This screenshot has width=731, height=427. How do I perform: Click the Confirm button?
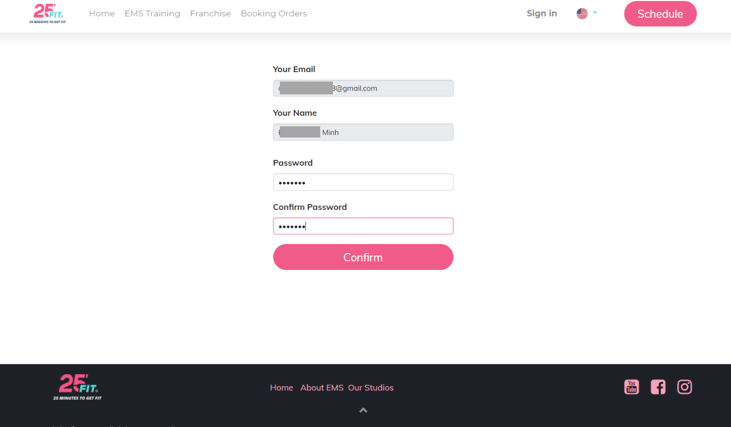[363, 257]
